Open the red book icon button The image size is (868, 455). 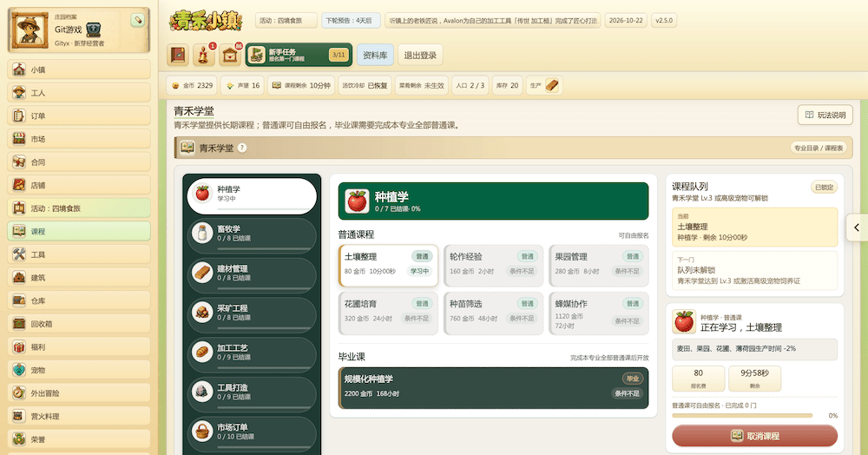click(178, 55)
